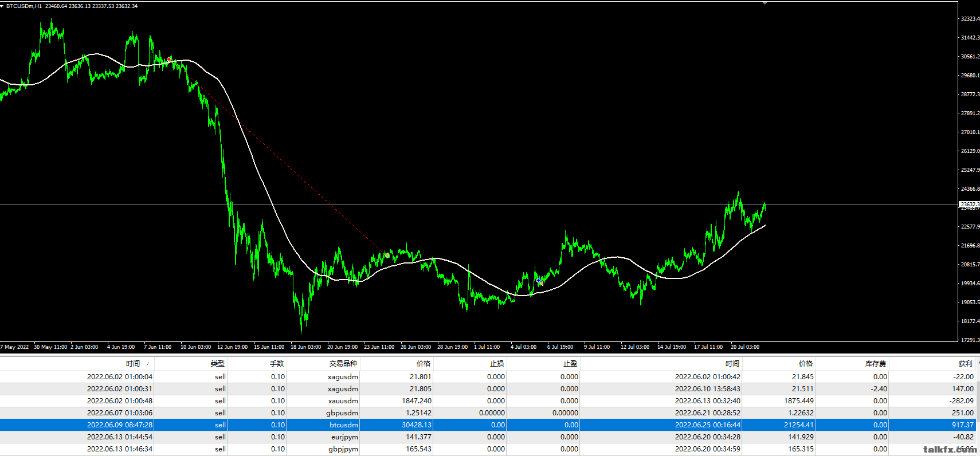The image size is (980, 456).
Task: Sort by the 时间 header beside 止盈
Action: coord(732,363)
